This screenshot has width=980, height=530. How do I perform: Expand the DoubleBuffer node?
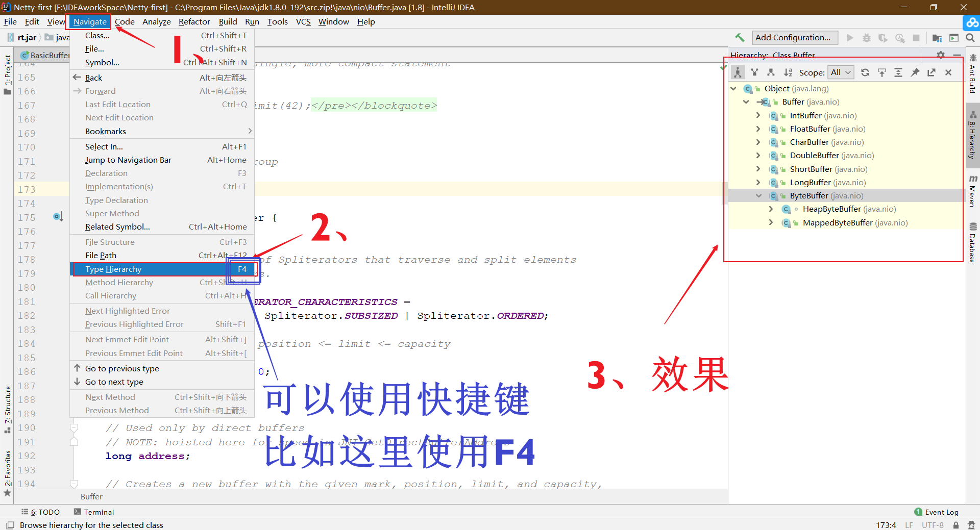(x=758, y=156)
